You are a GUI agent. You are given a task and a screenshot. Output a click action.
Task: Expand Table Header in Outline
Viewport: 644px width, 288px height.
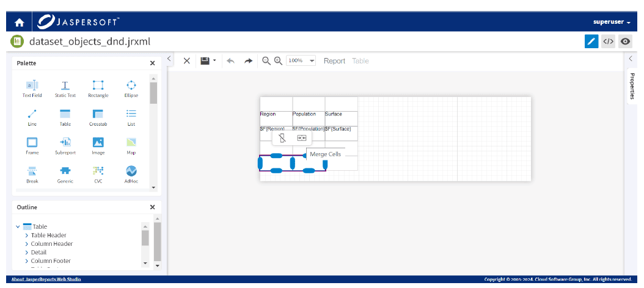click(26, 235)
